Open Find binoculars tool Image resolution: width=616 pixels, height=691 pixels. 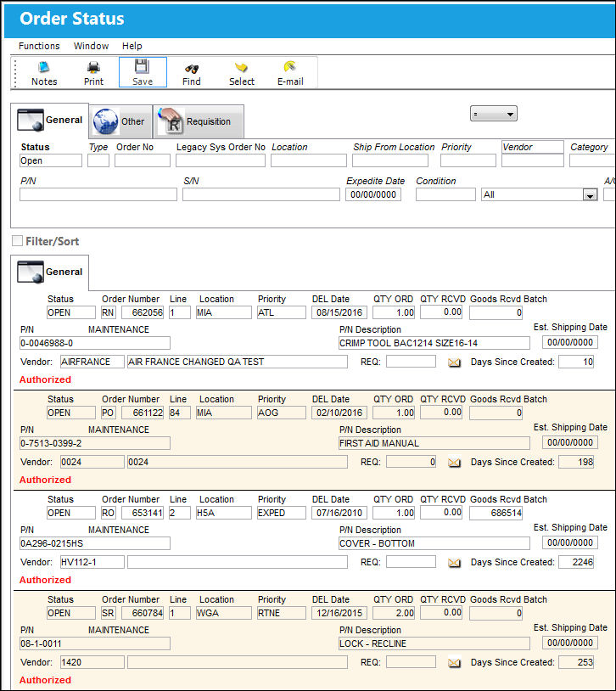tap(191, 73)
